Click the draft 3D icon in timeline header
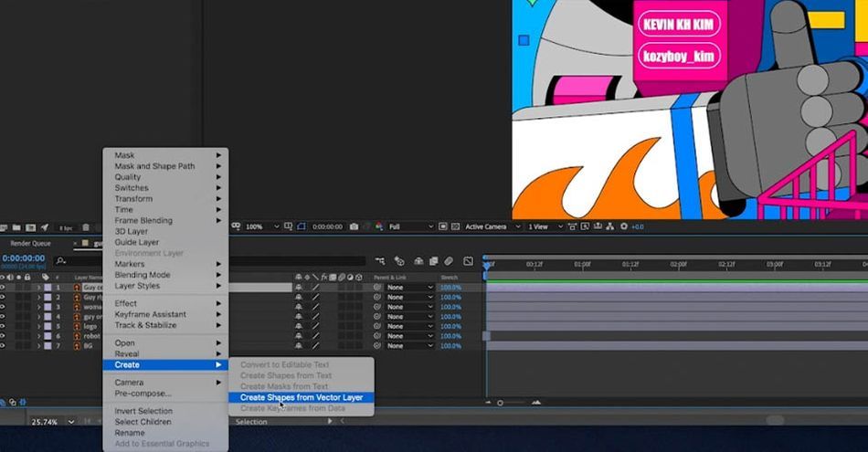Viewport: 868px width, 452px height. [x=399, y=261]
